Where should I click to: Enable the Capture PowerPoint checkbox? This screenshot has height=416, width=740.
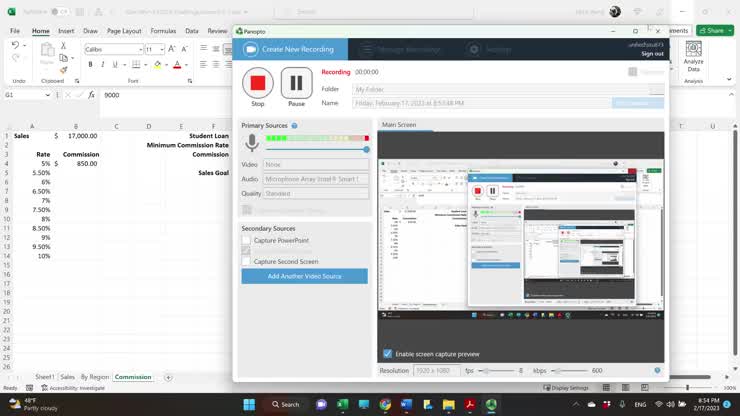coord(246,241)
